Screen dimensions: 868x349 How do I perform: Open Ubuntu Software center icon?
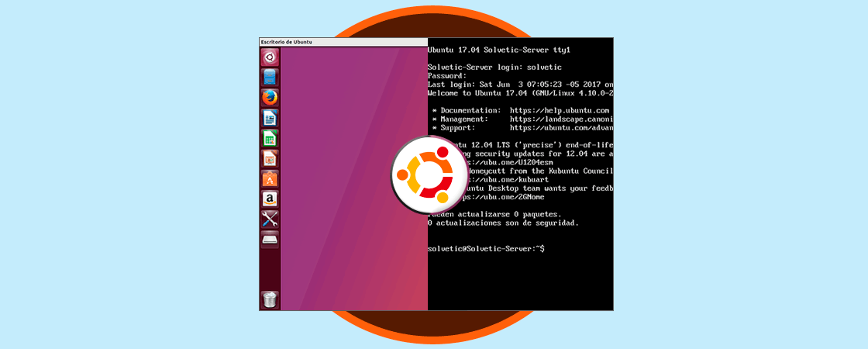click(x=270, y=178)
